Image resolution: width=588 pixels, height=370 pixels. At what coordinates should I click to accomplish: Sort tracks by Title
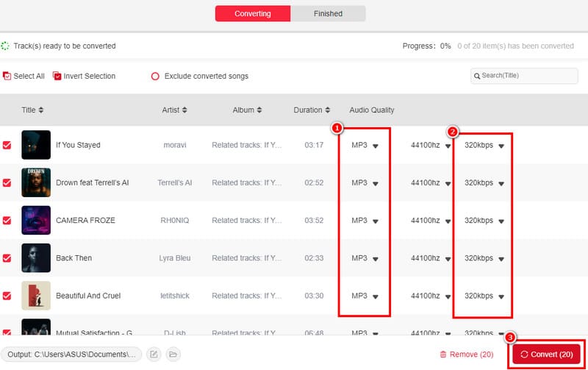[32, 110]
